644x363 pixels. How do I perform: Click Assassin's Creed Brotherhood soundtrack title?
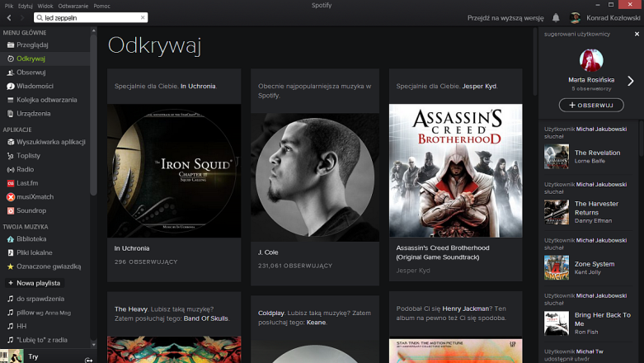point(443,252)
